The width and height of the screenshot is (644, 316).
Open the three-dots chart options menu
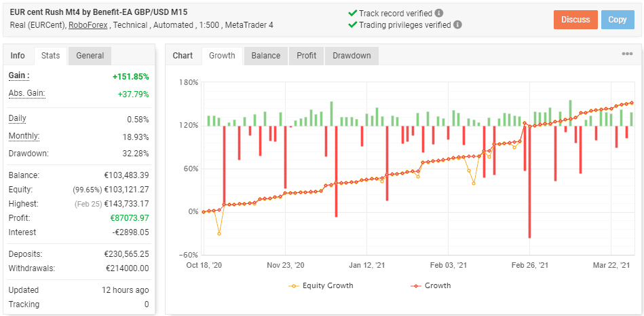coord(627,55)
